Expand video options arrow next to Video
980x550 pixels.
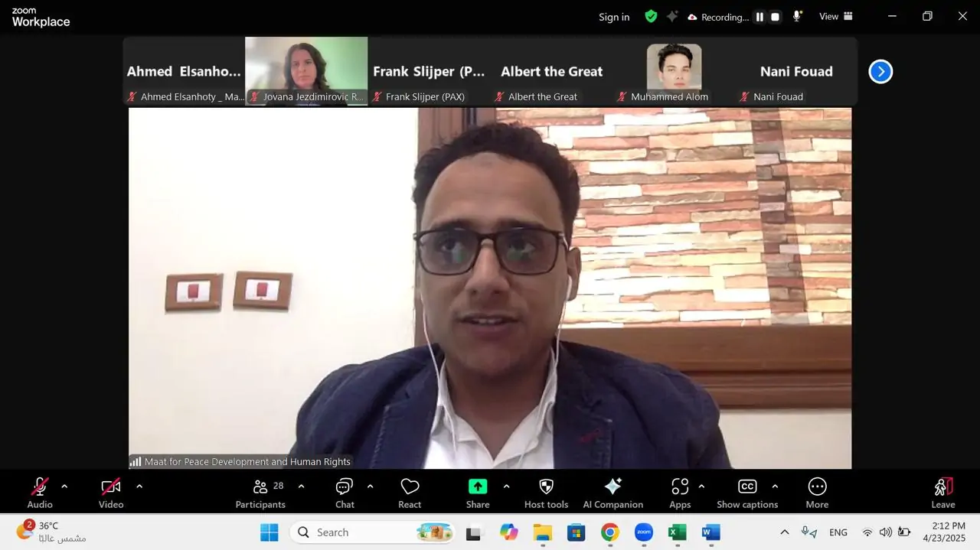coord(139,486)
